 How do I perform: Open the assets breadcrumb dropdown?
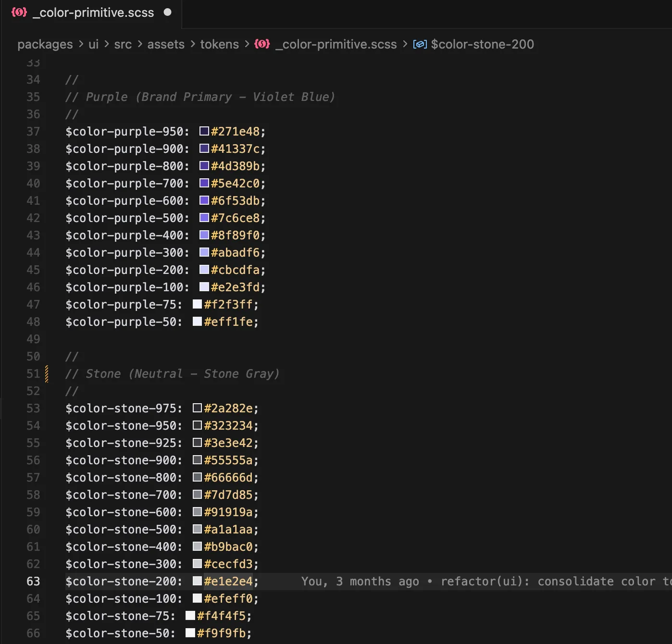point(166,44)
